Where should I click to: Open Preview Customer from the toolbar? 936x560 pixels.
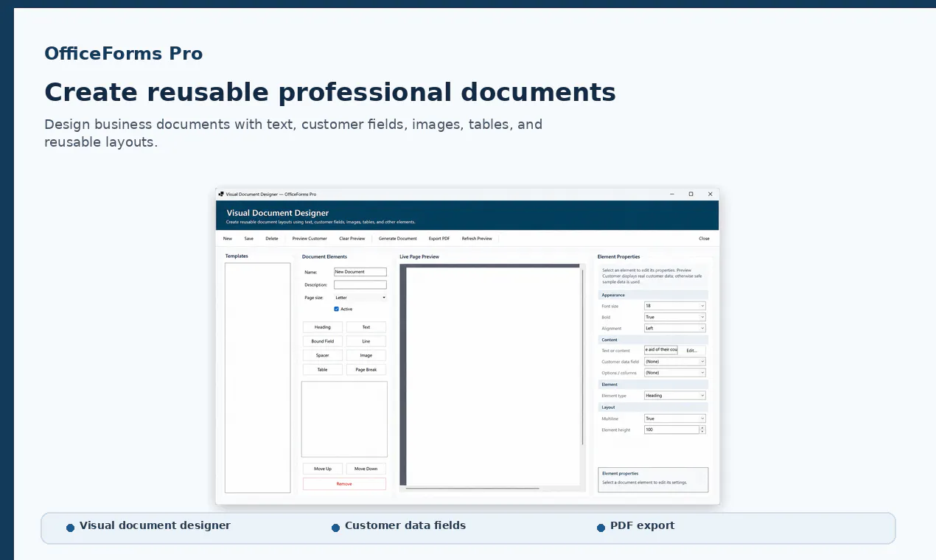[x=310, y=239]
